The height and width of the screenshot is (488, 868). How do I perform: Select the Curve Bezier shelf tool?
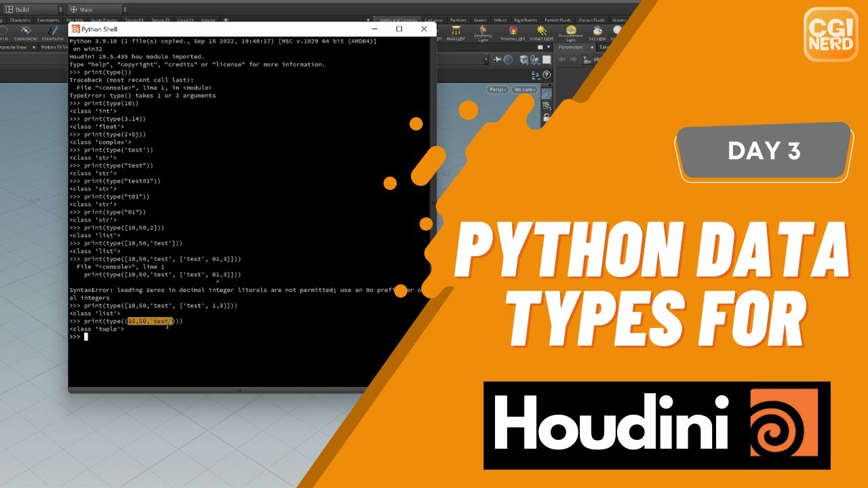click(26, 32)
